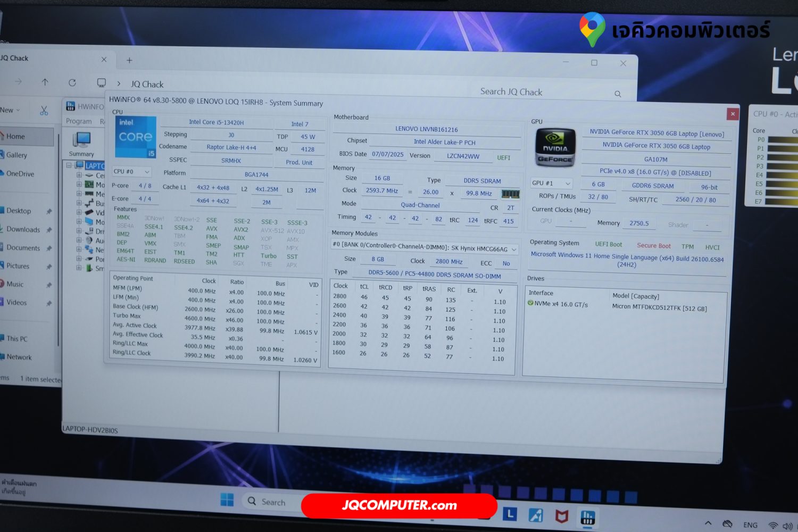Click the pin icon next to Downloads

click(48, 230)
